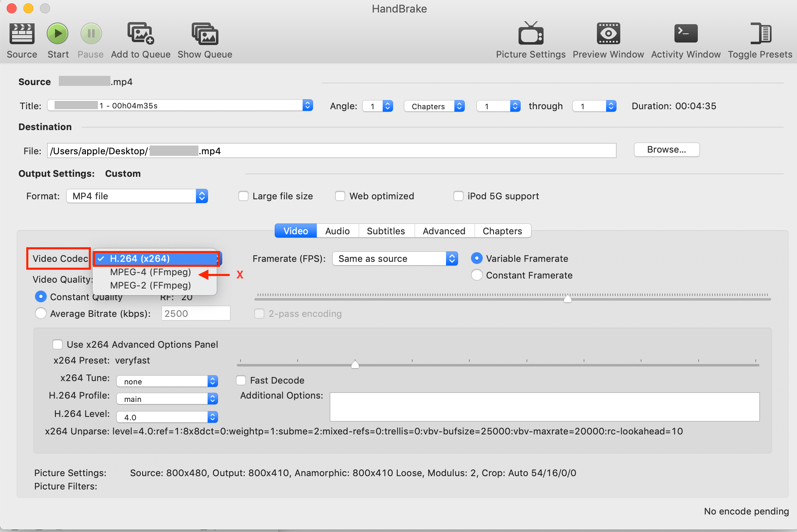Click the 'Custom' output settings label
The height and width of the screenshot is (532, 797).
(123, 173)
